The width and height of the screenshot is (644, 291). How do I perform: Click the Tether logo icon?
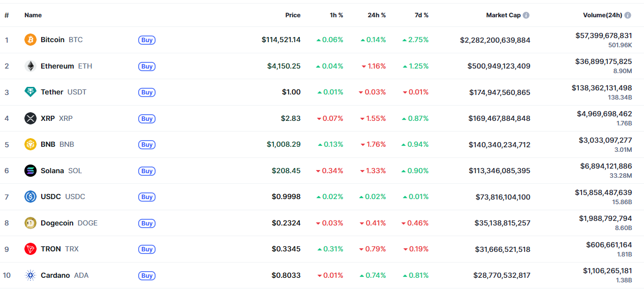click(x=30, y=92)
